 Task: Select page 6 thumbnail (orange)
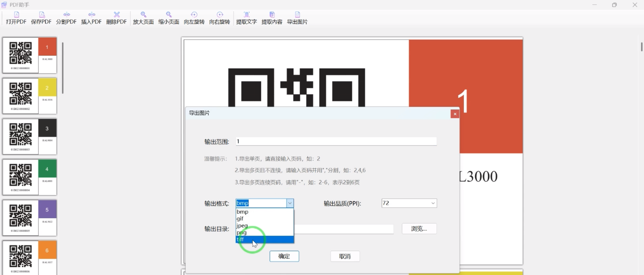(29, 258)
